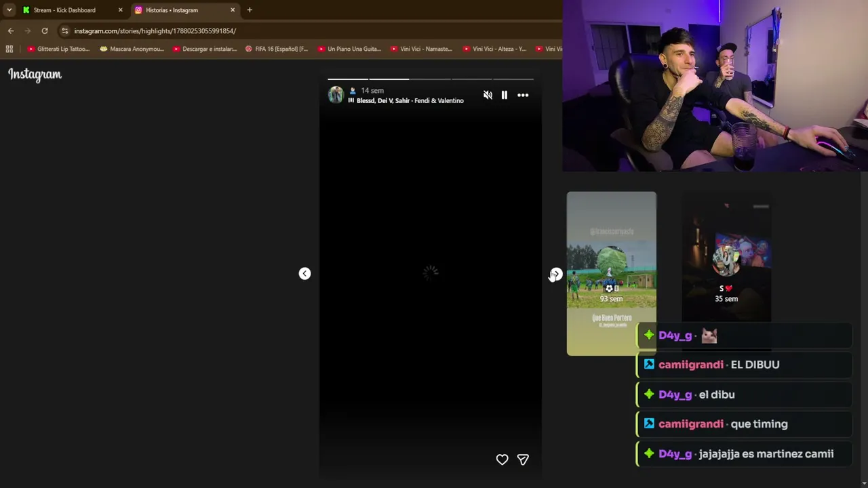
Task: Click chat username camiigrandi on EL DIBUU
Action: (x=690, y=365)
